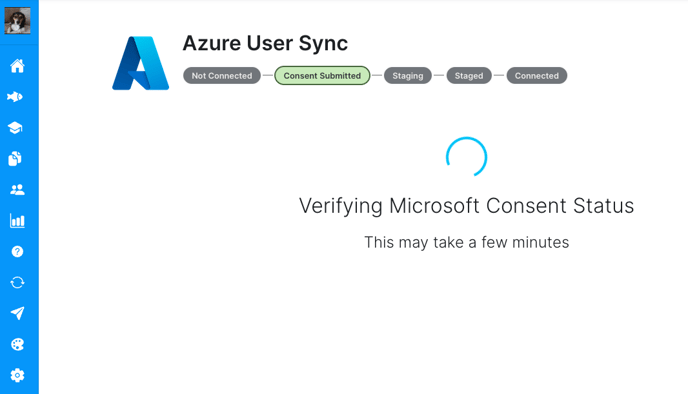The width and height of the screenshot is (688, 394).
Task: Open the graduation cap training icon
Action: click(15, 128)
